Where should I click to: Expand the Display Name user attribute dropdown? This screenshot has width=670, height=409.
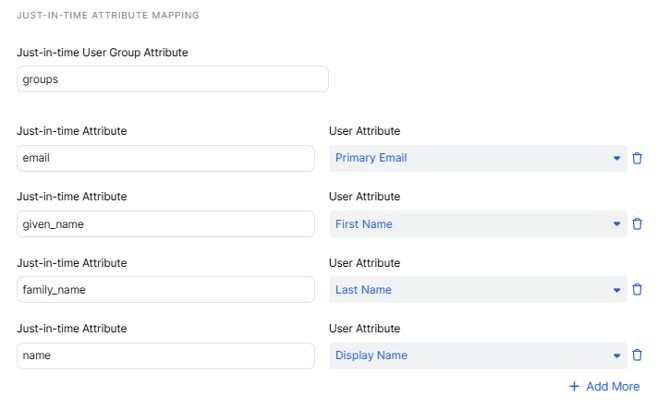(478, 355)
